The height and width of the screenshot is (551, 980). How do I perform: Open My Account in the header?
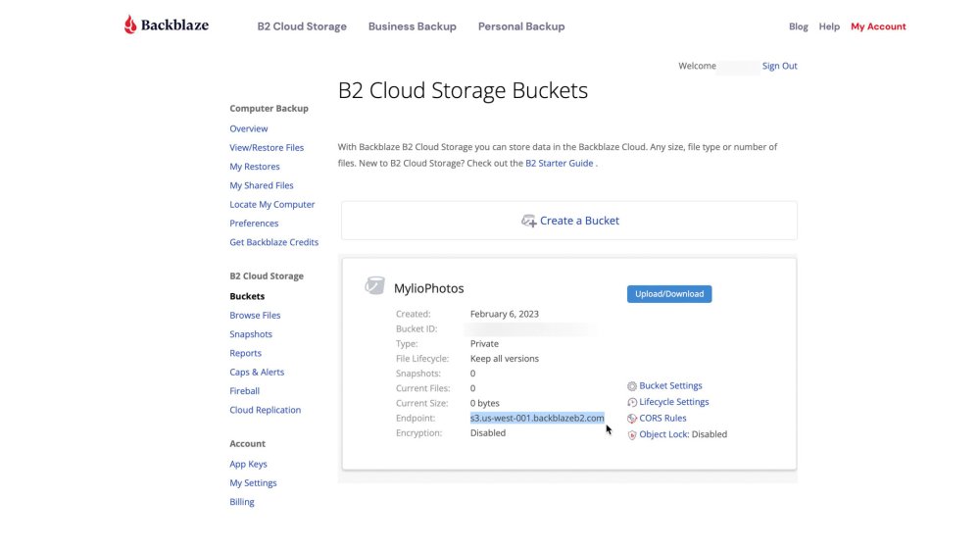pos(878,26)
